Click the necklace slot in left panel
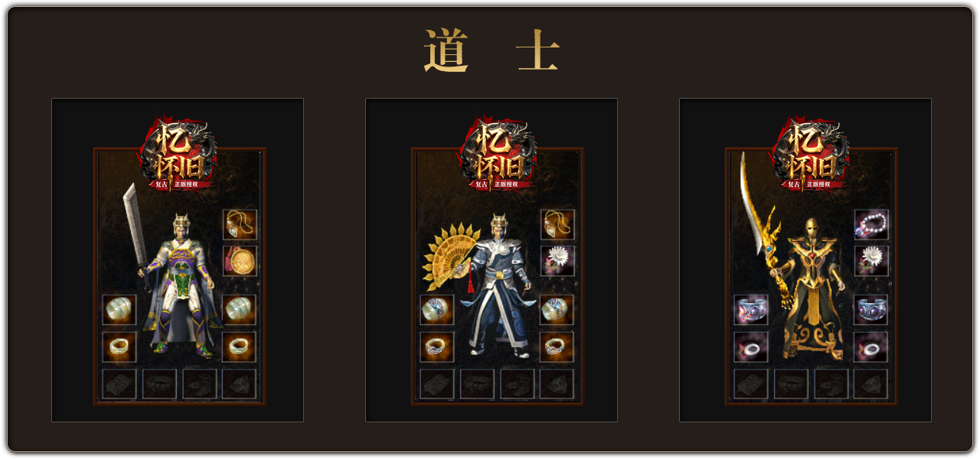 (x=240, y=225)
